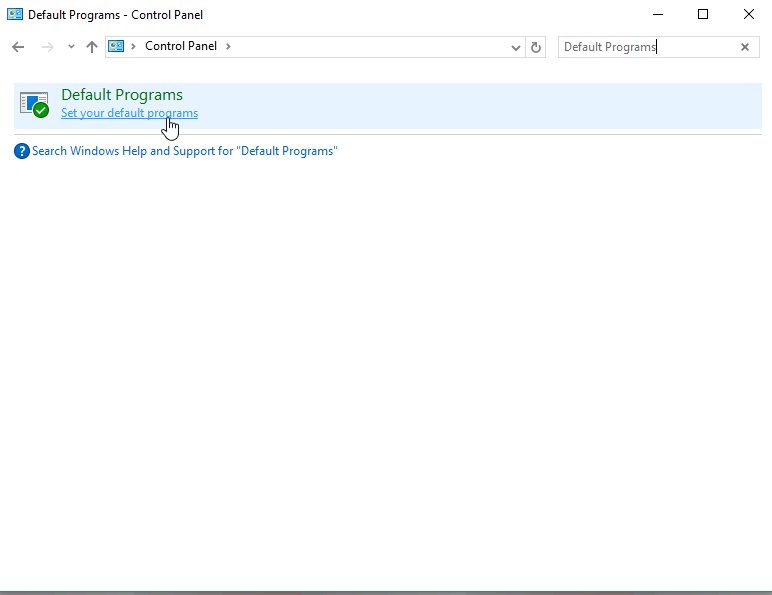Expand the chevron before Control Panel

133,46
